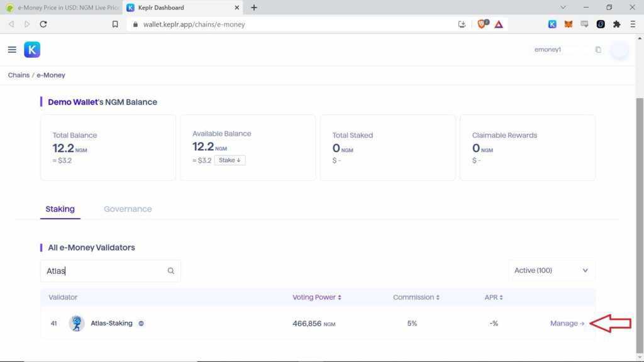
Task: Sort validators by Commission
Action: click(416, 297)
